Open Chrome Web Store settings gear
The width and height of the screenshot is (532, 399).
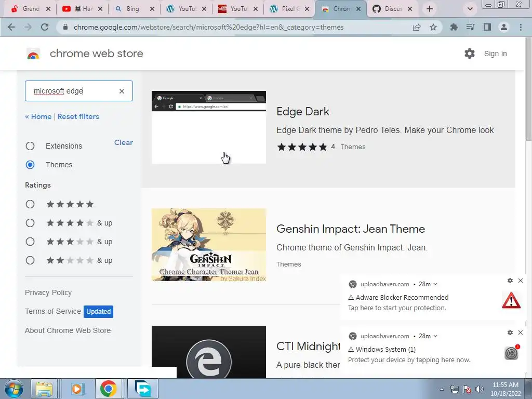click(470, 54)
